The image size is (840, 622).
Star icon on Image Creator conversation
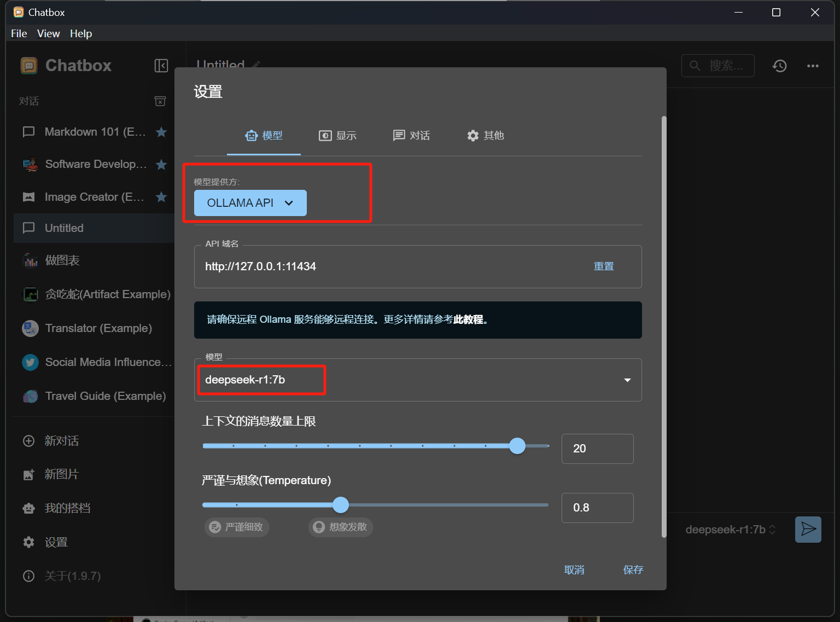click(161, 197)
